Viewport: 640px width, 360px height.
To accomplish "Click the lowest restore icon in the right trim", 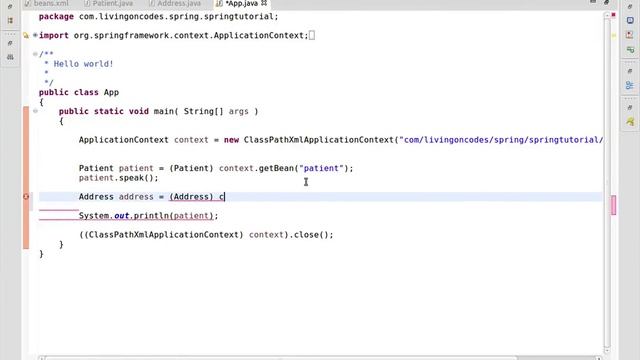I will pyautogui.click(x=630, y=107).
